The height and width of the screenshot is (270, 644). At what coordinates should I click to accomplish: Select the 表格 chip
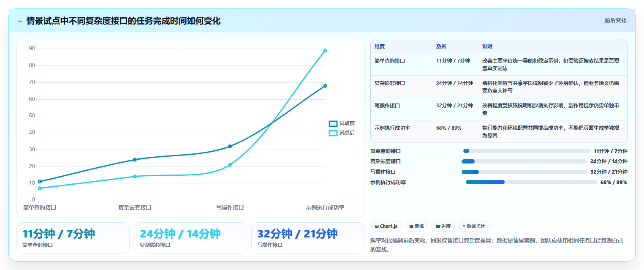[x=416, y=226]
